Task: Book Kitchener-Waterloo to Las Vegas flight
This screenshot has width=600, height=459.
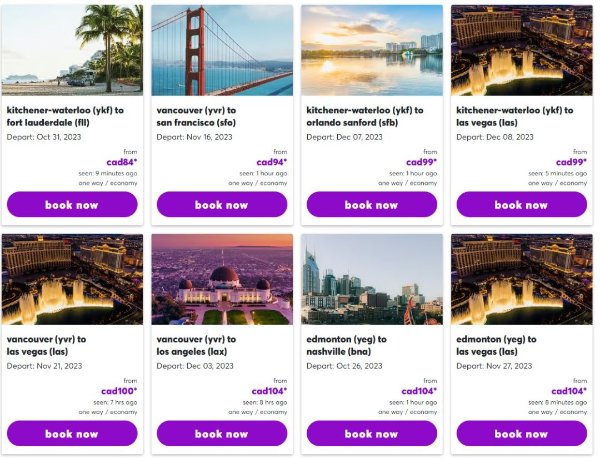Action: 521,205
